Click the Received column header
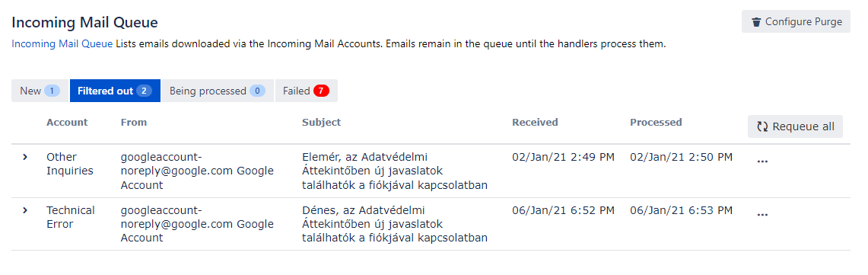The image size is (868, 275). point(535,122)
